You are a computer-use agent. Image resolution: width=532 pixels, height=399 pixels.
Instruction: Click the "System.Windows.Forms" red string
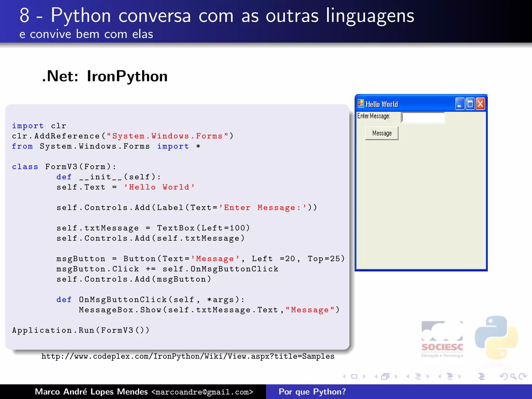168,136
